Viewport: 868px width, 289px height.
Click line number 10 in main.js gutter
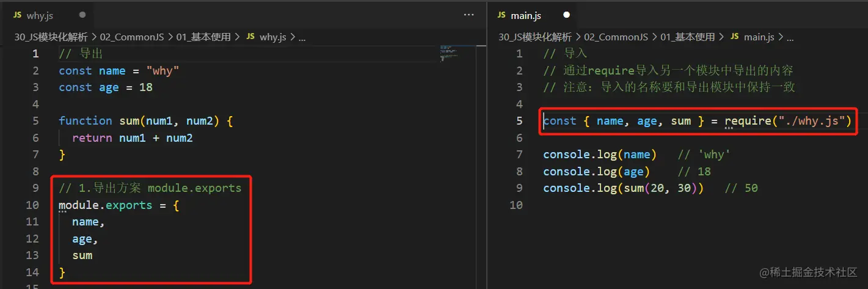517,205
